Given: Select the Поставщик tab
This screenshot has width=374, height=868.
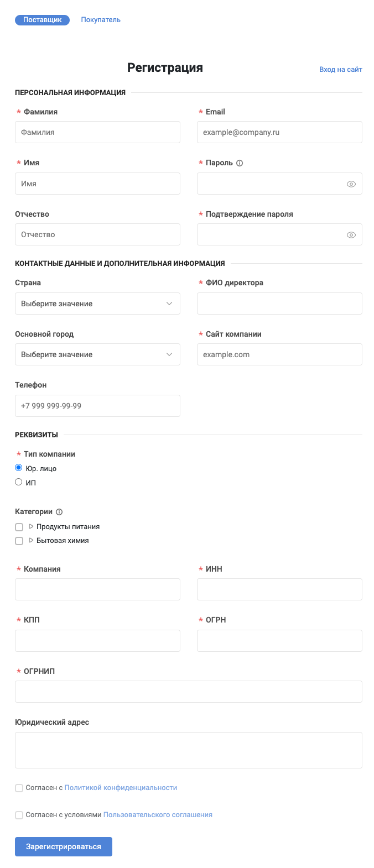Looking at the screenshot, I should coord(42,20).
